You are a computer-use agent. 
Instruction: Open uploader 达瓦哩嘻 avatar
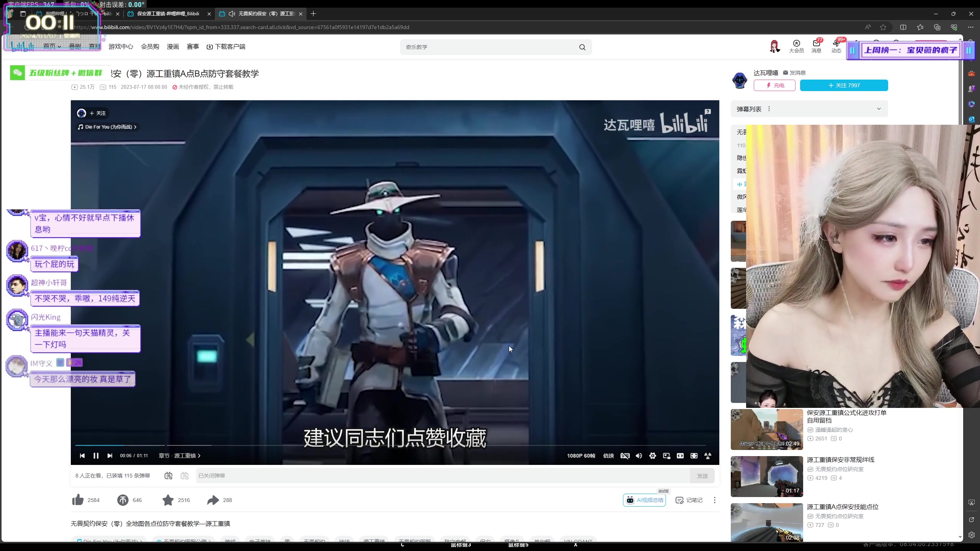click(x=740, y=80)
